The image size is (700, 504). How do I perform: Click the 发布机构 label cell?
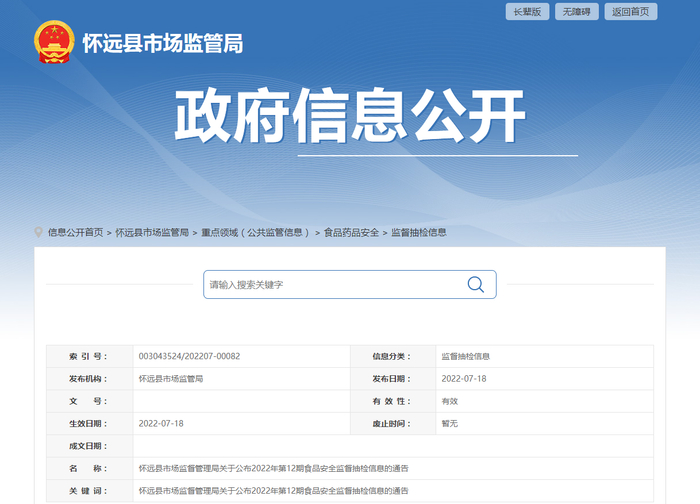[x=90, y=379]
